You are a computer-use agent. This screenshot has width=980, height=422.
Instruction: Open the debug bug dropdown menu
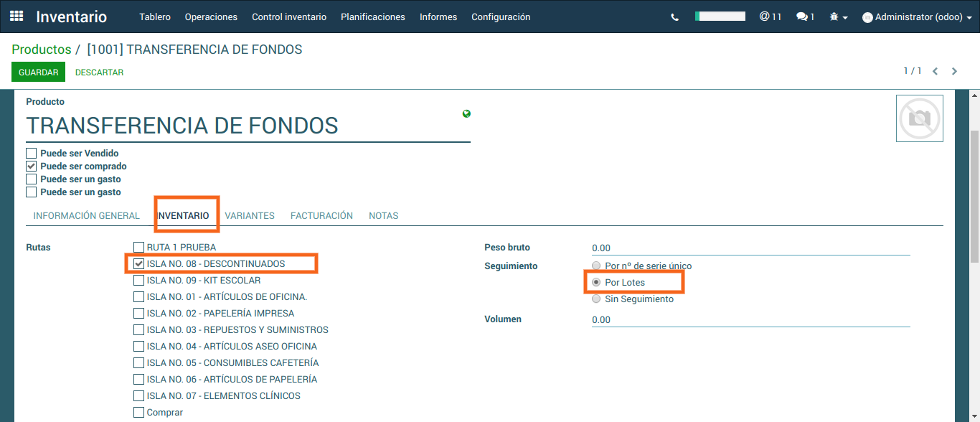pos(838,17)
